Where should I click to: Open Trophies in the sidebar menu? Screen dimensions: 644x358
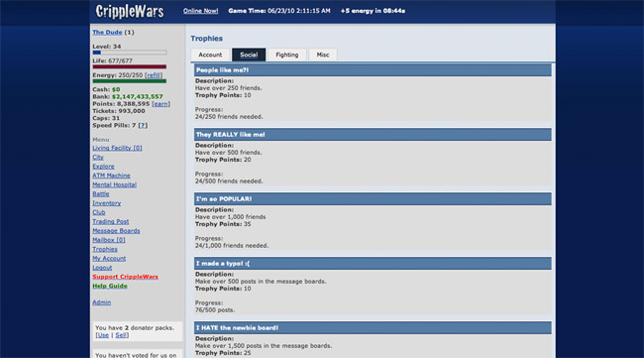pyautogui.click(x=105, y=249)
